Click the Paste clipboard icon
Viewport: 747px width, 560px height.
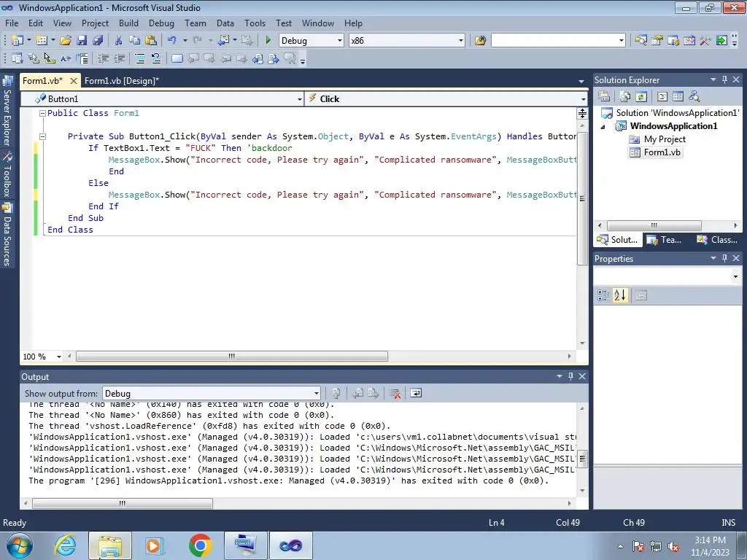pos(151,41)
